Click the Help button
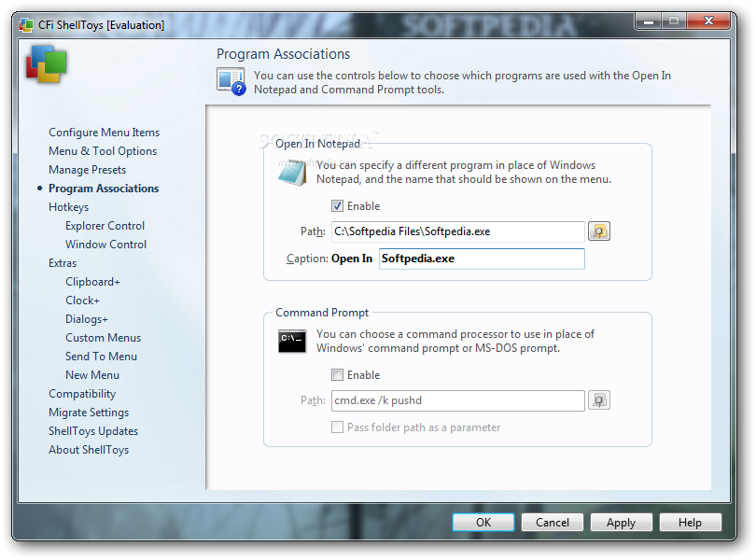 (x=690, y=523)
